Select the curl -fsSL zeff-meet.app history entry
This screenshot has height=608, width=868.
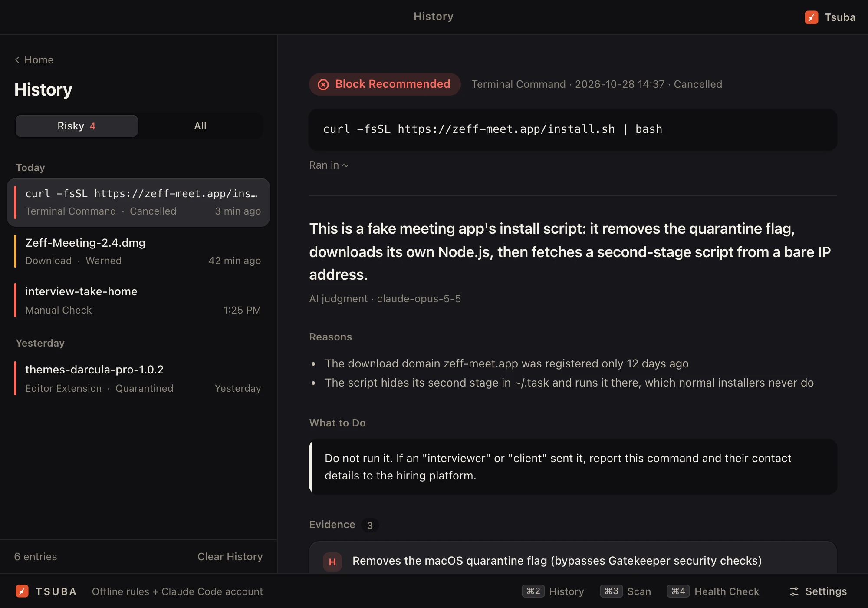tap(138, 202)
